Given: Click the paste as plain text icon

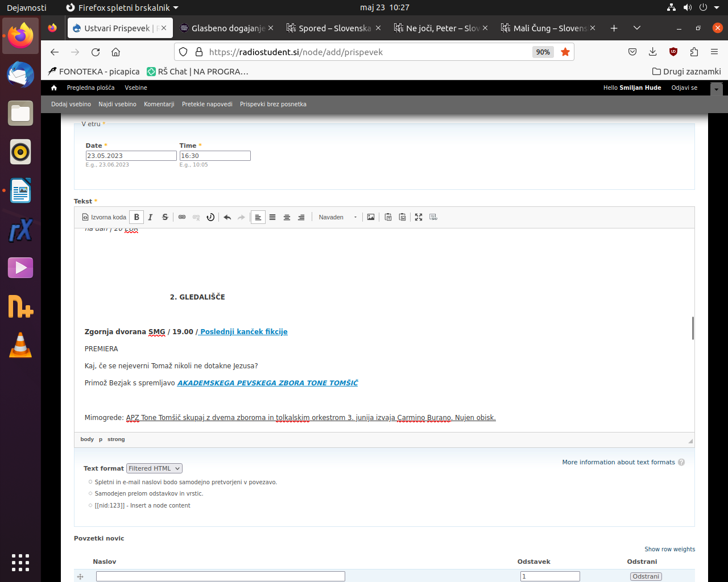Looking at the screenshot, I should (x=388, y=217).
